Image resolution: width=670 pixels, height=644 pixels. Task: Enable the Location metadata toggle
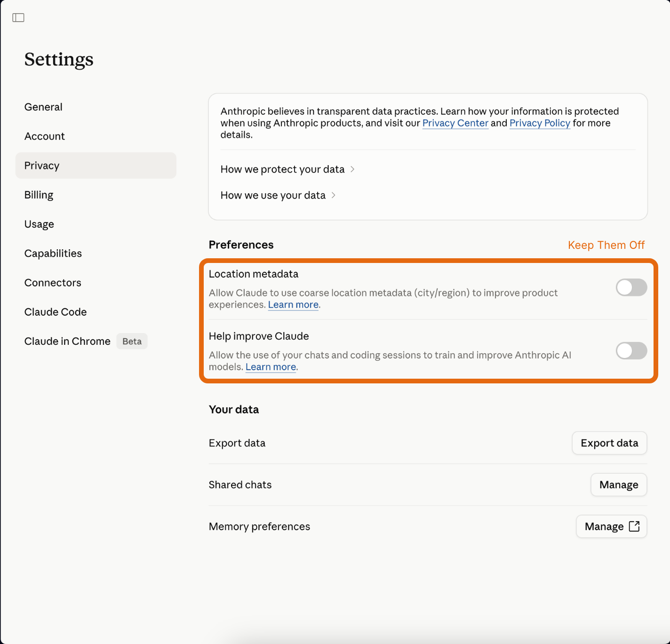coord(631,287)
